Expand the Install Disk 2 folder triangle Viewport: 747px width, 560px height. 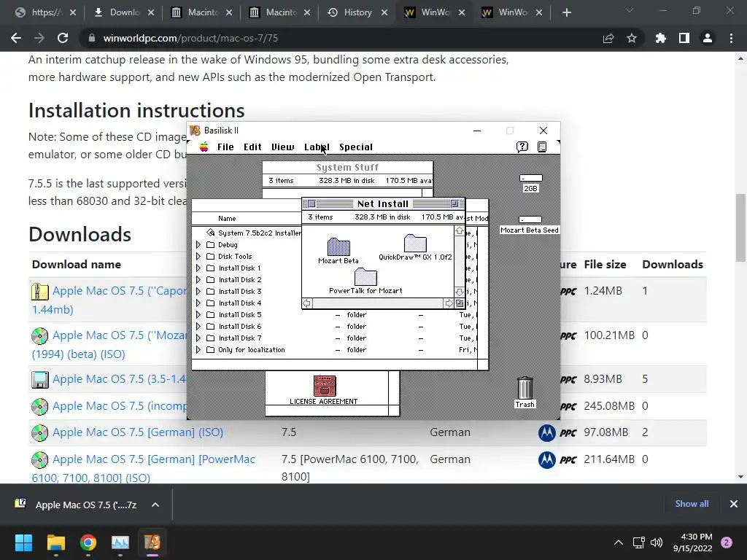tap(198, 279)
